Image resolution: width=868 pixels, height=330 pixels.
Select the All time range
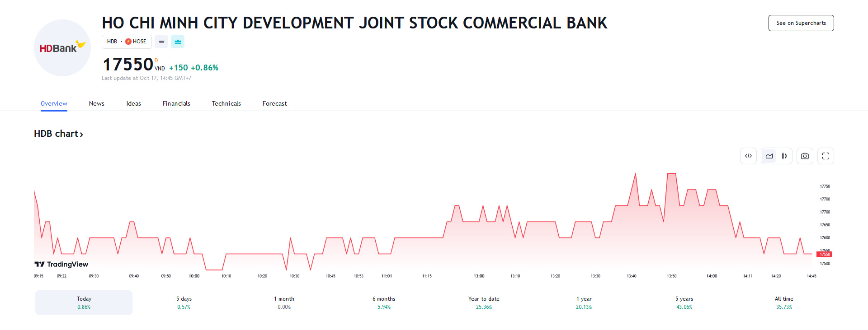784,302
